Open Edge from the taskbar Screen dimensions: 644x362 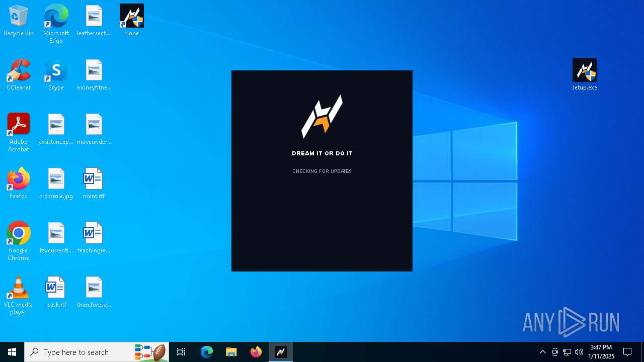(x=207, y=352)
